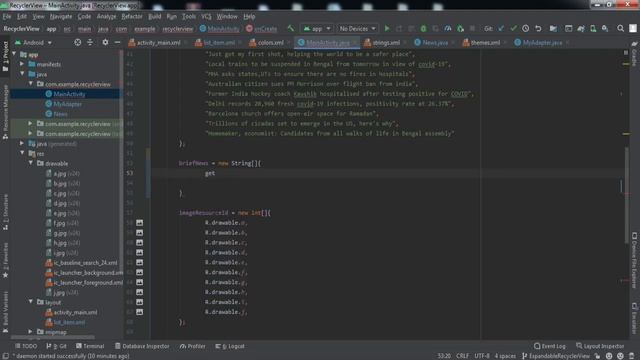Open Search Everywhere magnifier icon

click(x=620, y=29)
